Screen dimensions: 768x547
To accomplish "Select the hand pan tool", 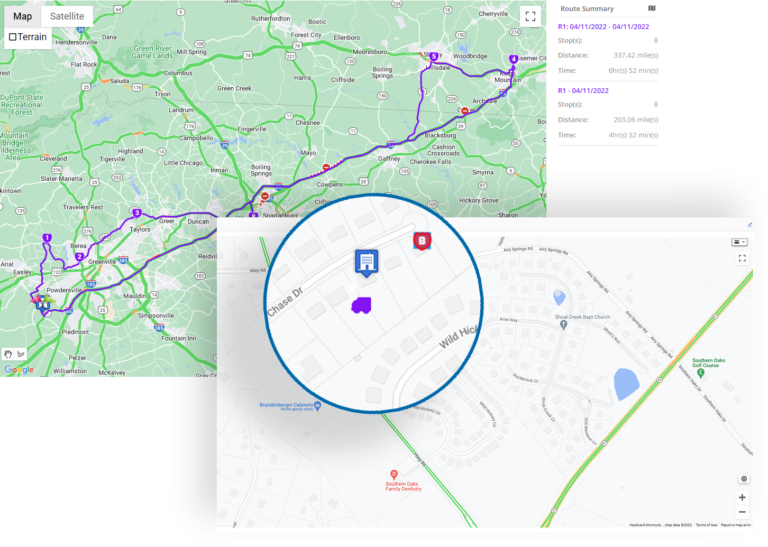I will click(x=8, y=354).
